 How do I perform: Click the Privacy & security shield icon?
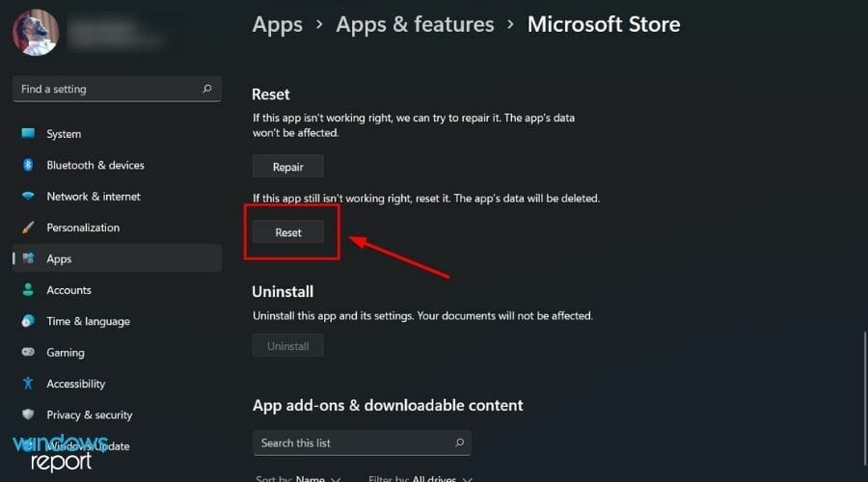pos(28,415)
